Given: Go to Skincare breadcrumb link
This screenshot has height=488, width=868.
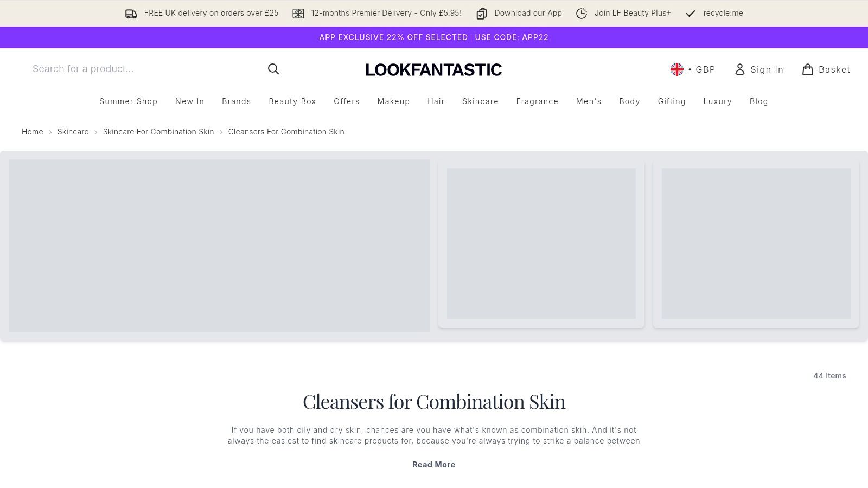Looking at the screenshot, I should coord(73,132).
